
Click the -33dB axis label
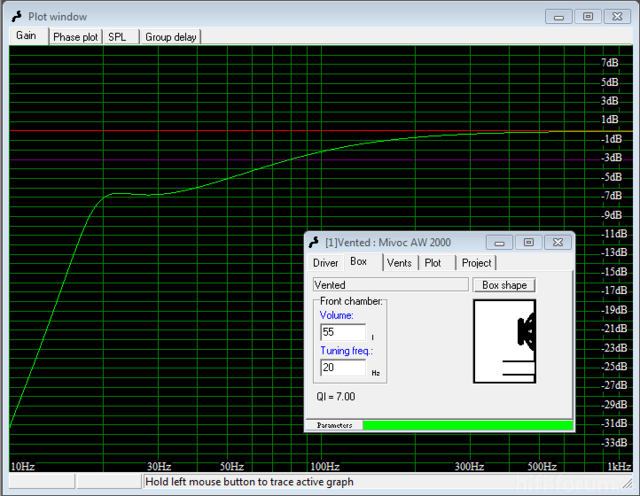pyautogui.click(x=614, y=443)
